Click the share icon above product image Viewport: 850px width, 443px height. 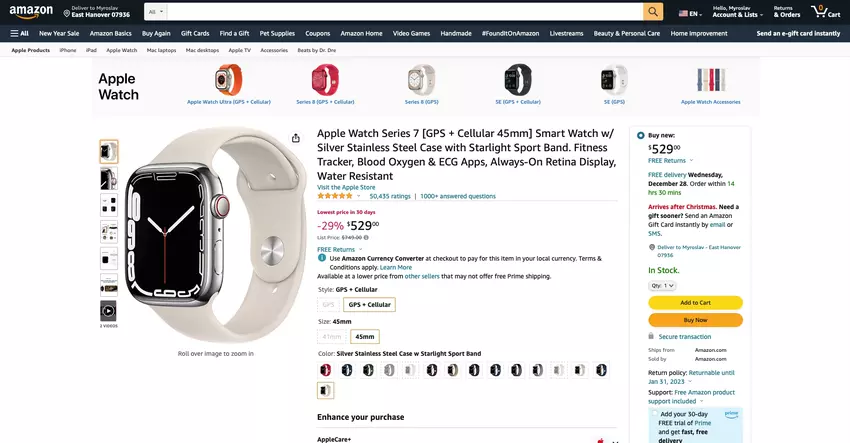296,138
